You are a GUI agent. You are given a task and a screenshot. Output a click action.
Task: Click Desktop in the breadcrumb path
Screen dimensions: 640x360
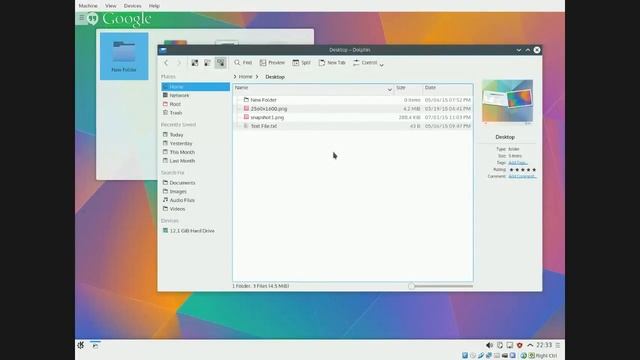(x=275, y=77)
